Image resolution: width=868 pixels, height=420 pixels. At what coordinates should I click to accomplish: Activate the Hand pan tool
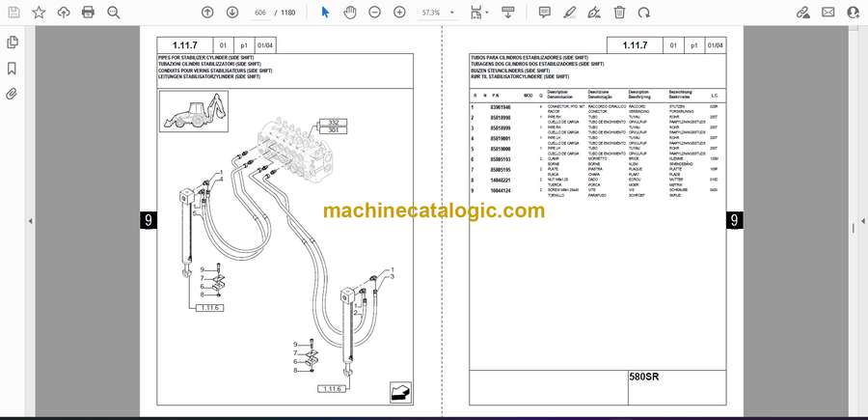tap(350, 13)
